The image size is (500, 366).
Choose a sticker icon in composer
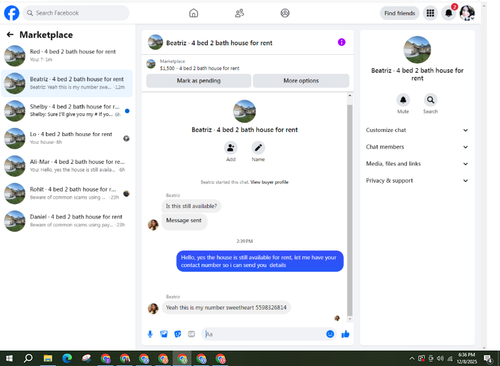pos(178,334)
